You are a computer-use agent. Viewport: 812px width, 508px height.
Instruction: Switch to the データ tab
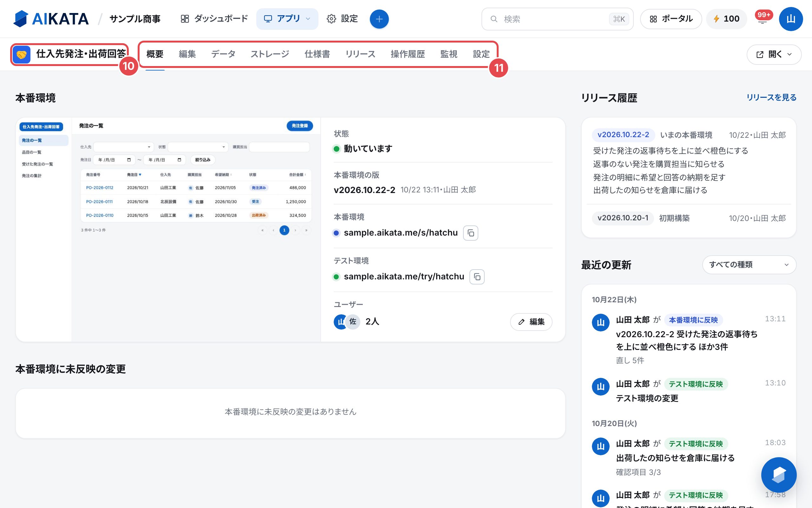(x=223, y=54)
